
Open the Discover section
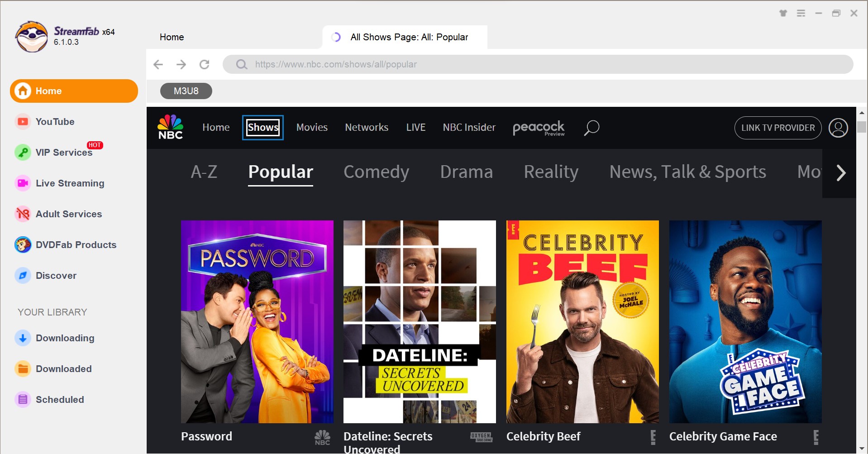coord(45,276)
